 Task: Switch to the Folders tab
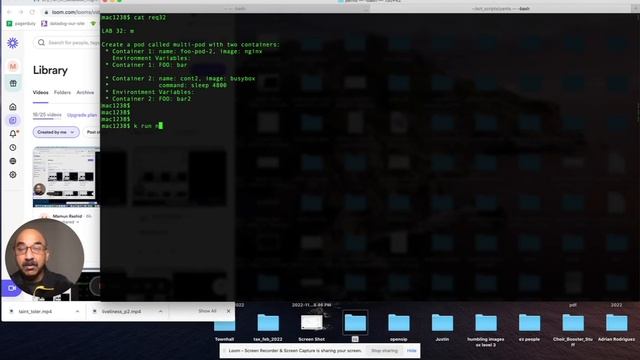(62, 93)
